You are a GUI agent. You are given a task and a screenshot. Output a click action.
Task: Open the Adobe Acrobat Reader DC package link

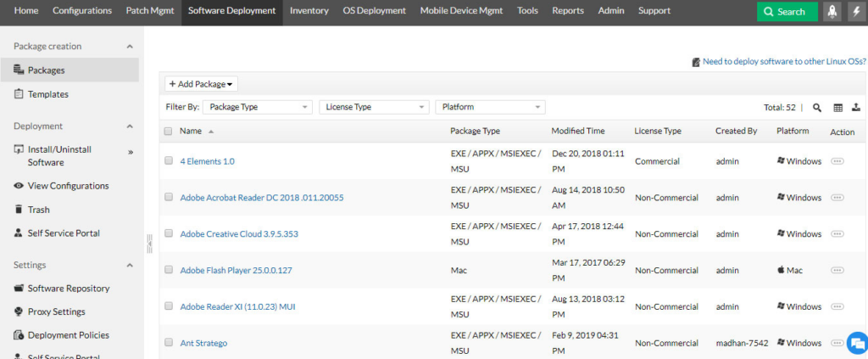(x=262, y=197)
